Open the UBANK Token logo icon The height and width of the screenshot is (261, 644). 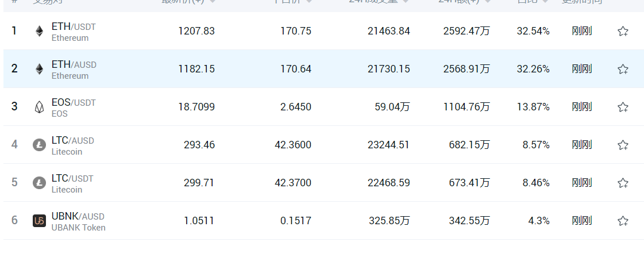pyautogui.click(x=39, y=221)
